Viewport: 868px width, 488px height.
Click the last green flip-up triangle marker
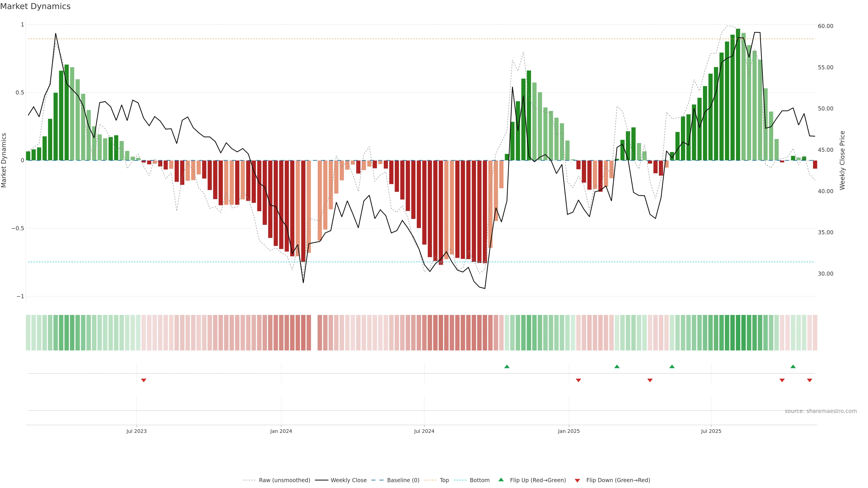tap(793, 366)
